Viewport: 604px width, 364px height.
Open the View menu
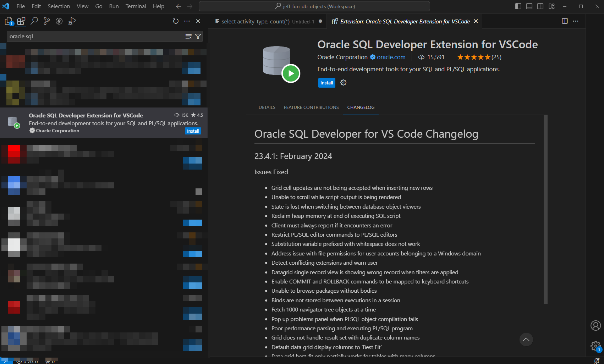point(82,6)
